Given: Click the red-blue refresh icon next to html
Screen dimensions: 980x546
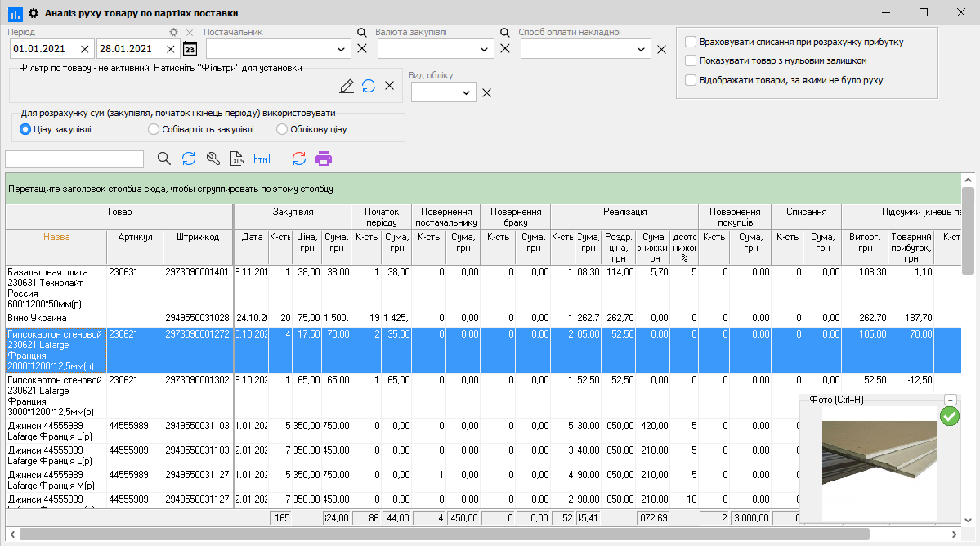Looking at the screenshot, I should coord(299,159).
